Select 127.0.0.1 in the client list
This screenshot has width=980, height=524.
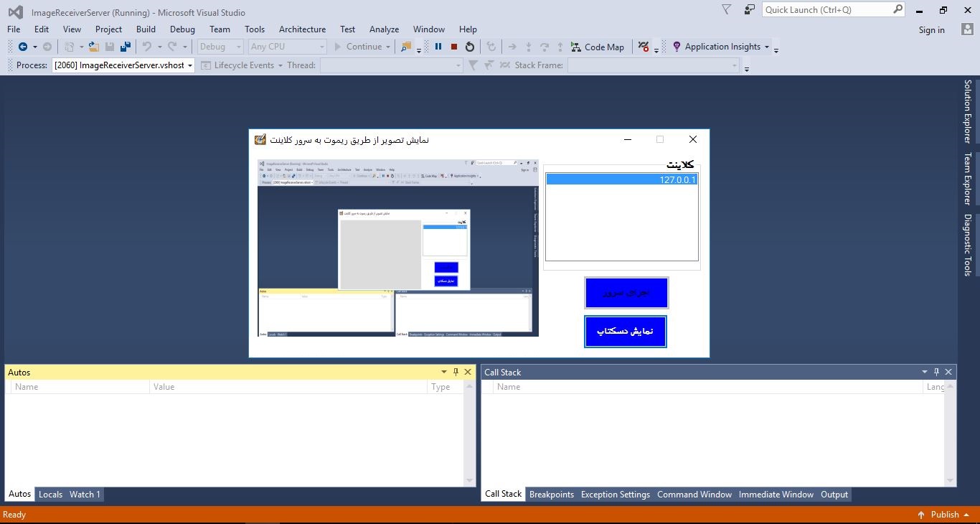[621, 179]
